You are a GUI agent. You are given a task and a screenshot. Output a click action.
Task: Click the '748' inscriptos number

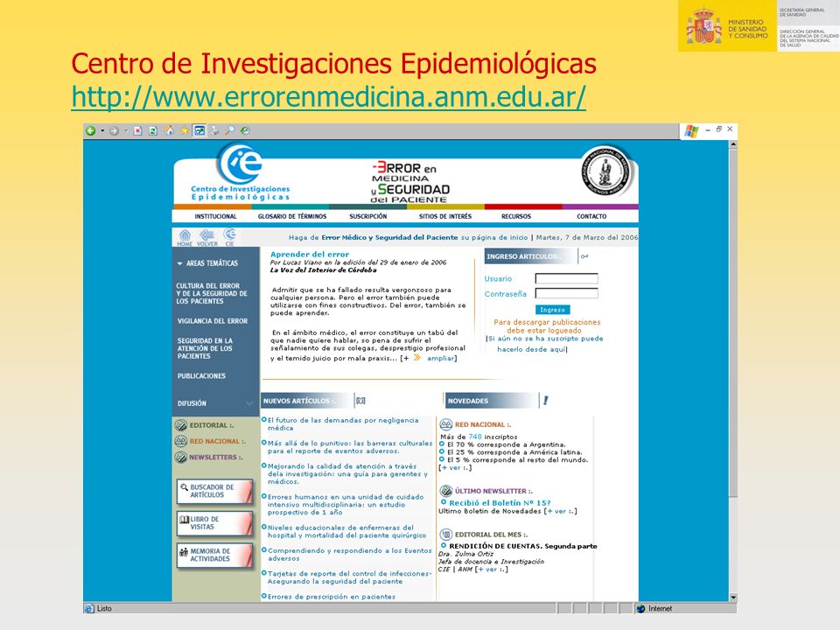475,437
